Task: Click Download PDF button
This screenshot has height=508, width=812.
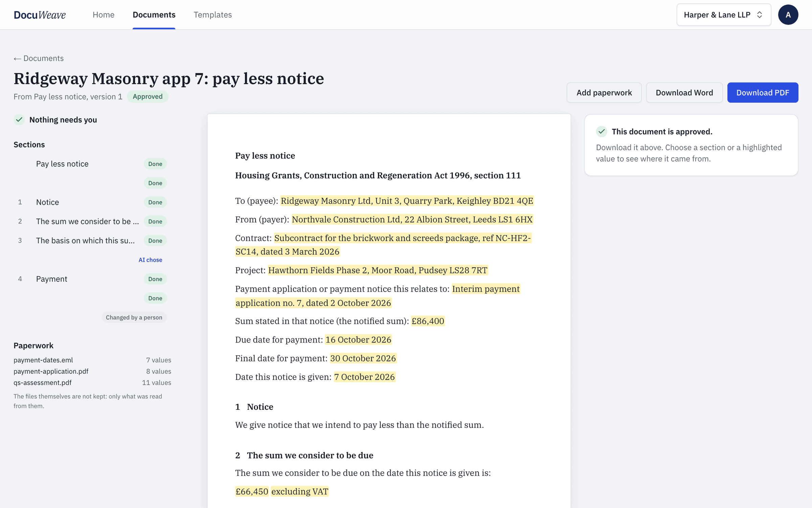Action: pos(763,92)
